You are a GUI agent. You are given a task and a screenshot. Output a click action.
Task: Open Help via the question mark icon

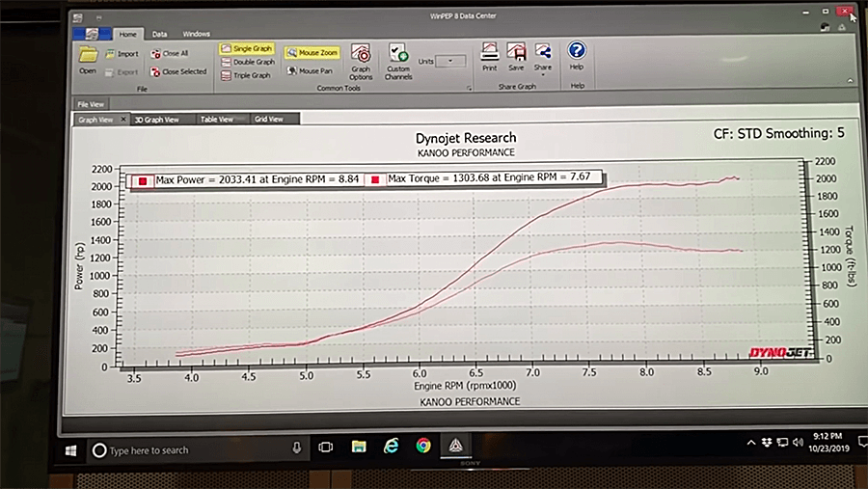(577, 50)
